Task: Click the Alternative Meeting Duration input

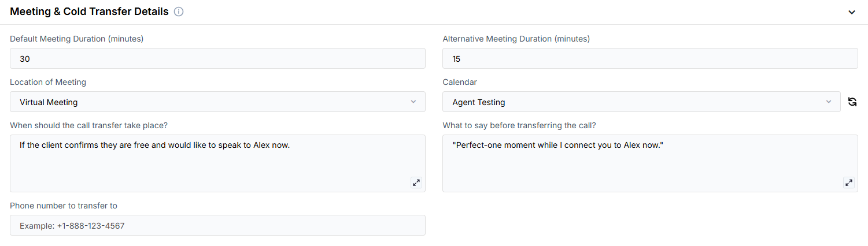Action: pos(650,59)
